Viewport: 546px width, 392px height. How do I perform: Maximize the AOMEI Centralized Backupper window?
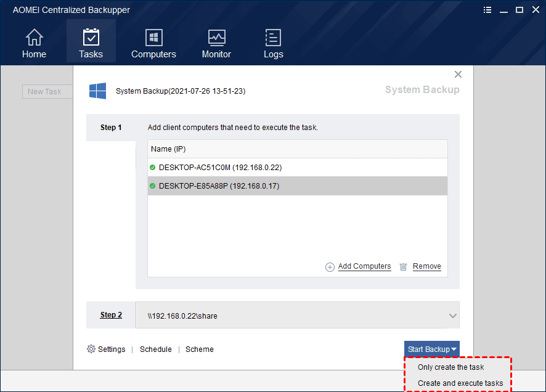pos(520,10)
